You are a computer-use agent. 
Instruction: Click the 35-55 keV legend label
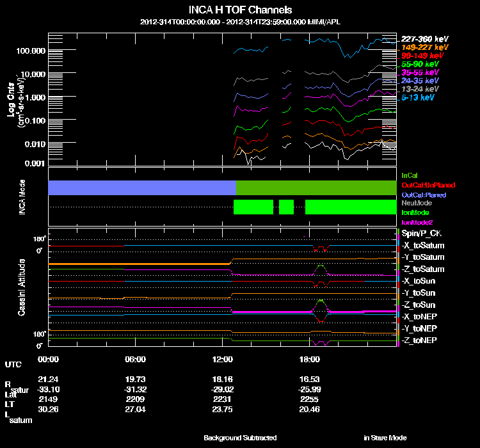[420, 72]
